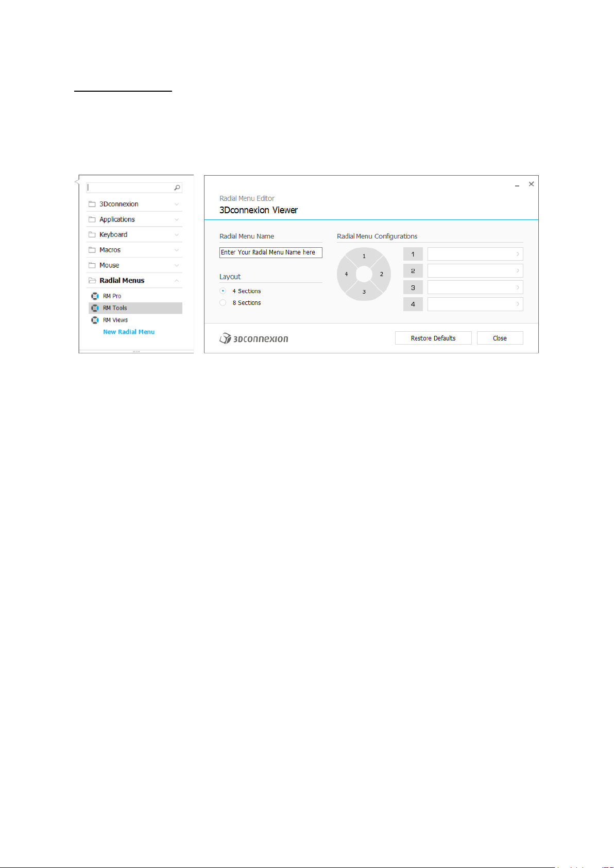614x868 pixels.
Task: Select the RM Pro entry text
Action: click(112, 296)
